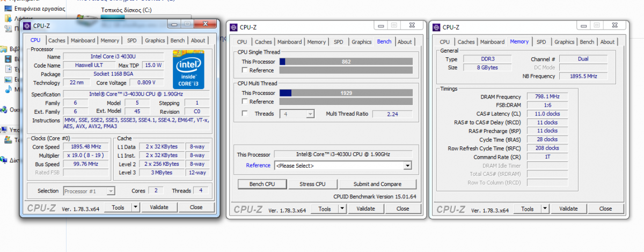The image size is (644, 252).
Task: Select the Graphics tab in Memory window
Action: pyautogui.click(x=564, y=42)
